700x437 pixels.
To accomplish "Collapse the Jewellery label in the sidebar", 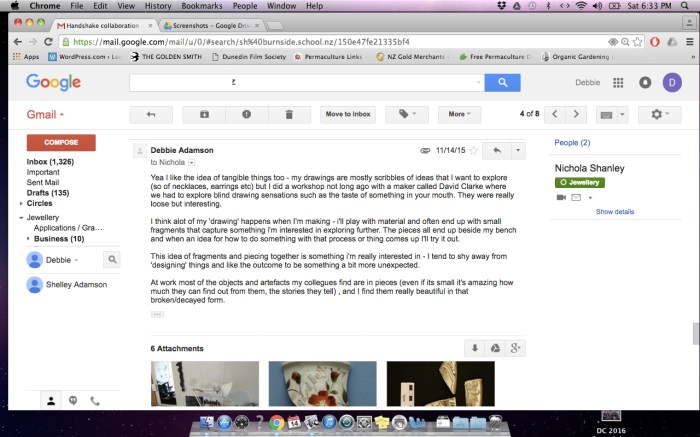I will tap(21, 217).
